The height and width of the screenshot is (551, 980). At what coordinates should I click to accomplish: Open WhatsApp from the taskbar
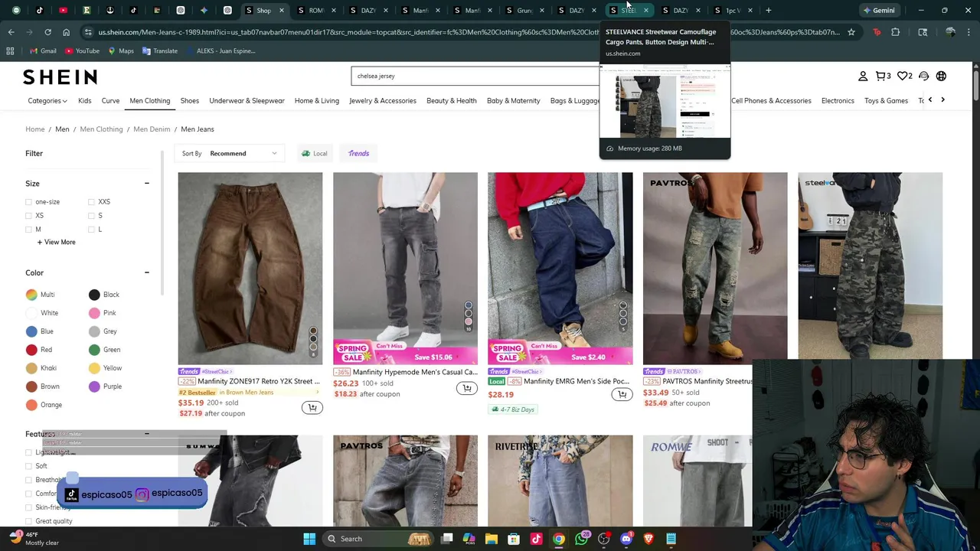(581, 539)
